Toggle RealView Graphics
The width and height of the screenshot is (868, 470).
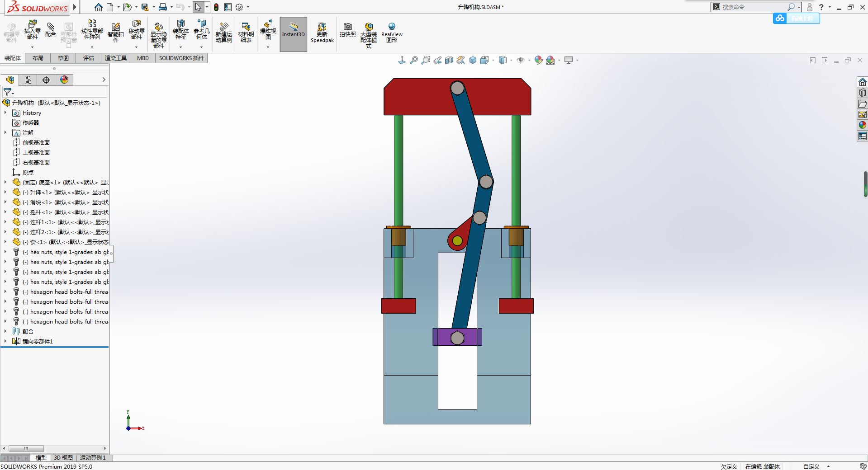[x=392, y=33]
